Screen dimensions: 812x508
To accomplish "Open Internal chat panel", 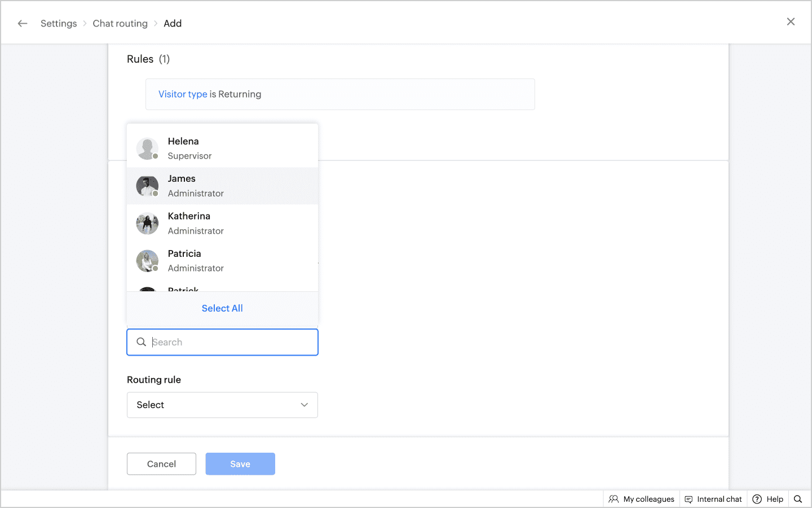I will (x=713, y=499).
